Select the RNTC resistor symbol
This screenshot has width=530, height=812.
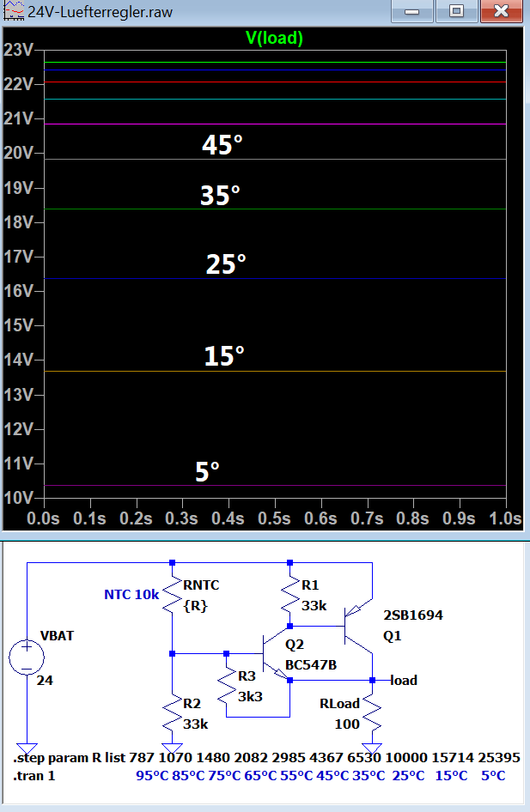[172, 595]
